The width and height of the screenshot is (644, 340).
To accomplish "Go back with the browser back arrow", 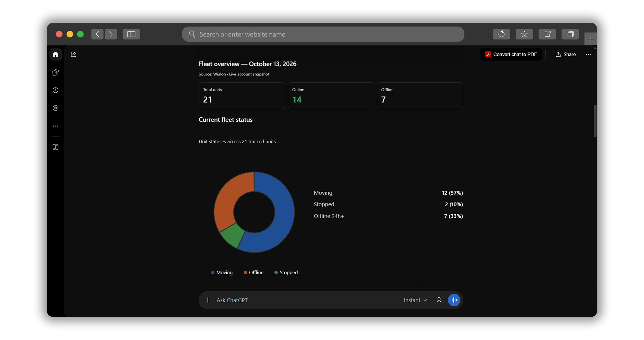I will point(97,34).
